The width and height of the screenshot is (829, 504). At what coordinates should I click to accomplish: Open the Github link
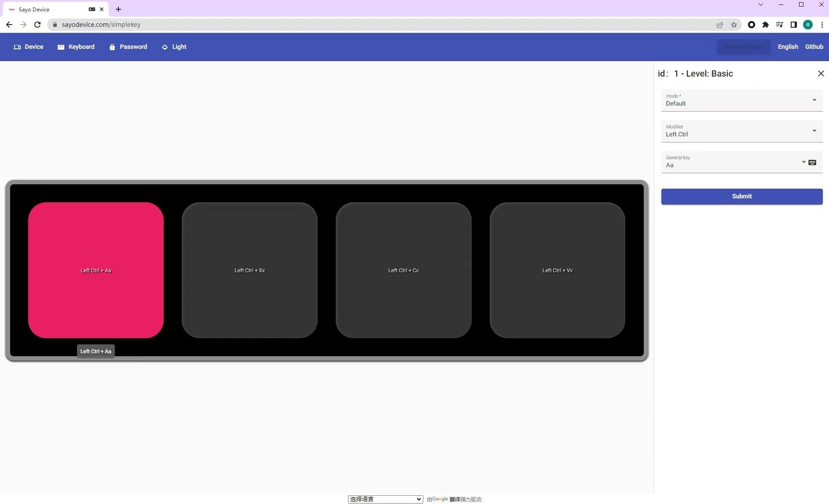(x=814, y=47)
